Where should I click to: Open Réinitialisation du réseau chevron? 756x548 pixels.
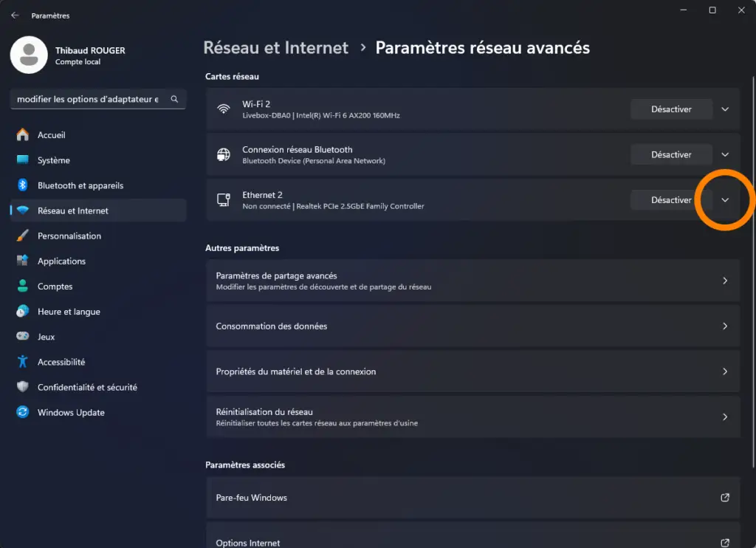725,417
